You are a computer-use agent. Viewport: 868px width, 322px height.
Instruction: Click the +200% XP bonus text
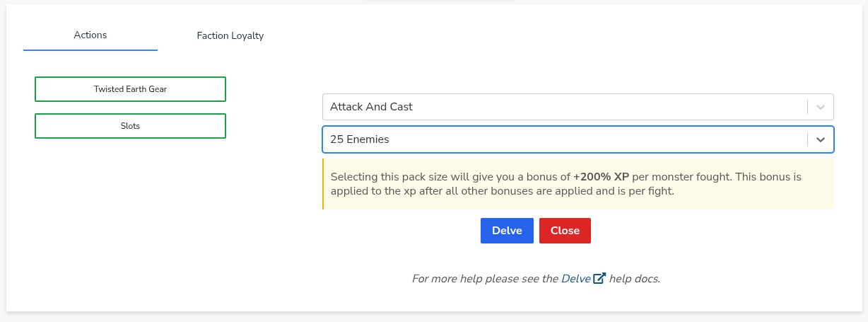[601, 177]
